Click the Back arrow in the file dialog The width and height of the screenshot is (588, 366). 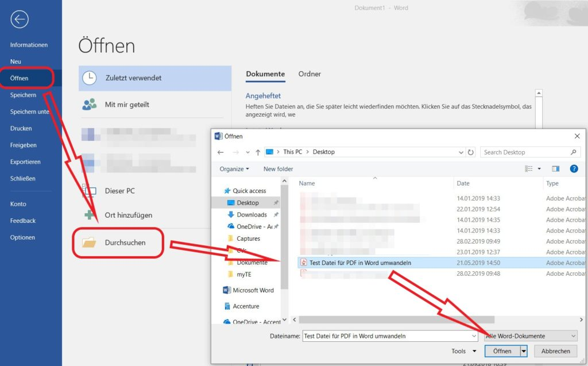pos(220,152)
